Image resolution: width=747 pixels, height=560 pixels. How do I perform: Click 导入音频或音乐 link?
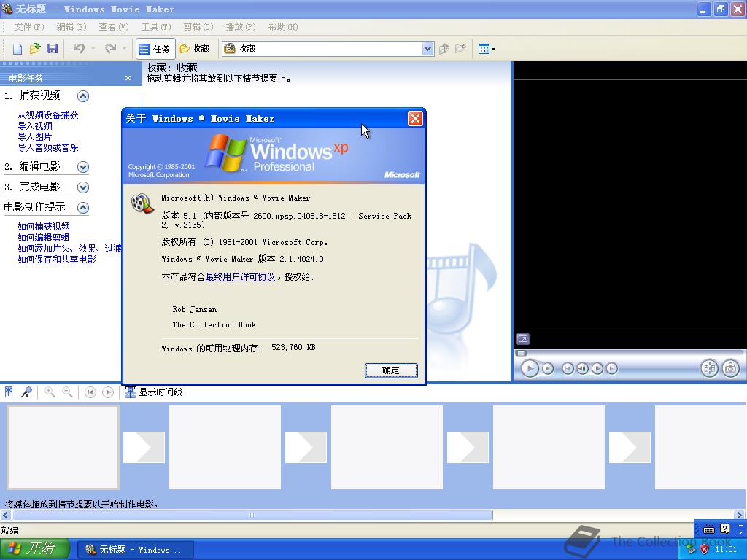click(47, 147)
